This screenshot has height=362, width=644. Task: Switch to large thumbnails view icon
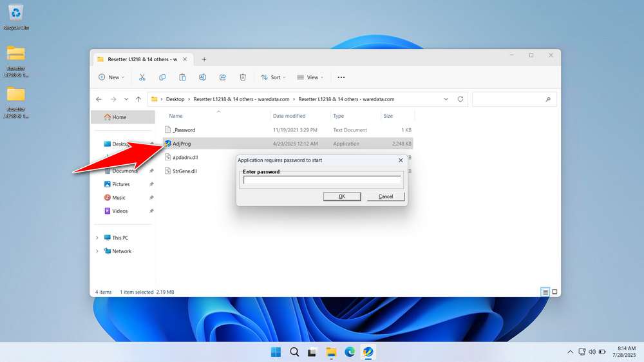[554, 292]
